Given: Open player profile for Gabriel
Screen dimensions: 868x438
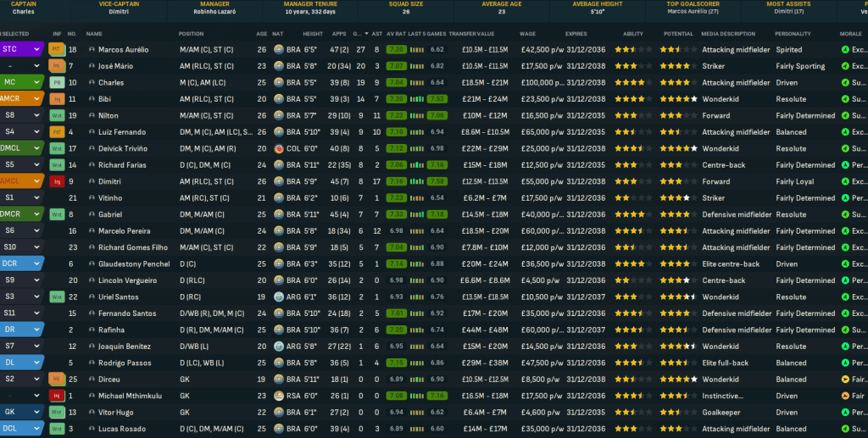Looking at the screenshot, I should click(x=110, y=215).
